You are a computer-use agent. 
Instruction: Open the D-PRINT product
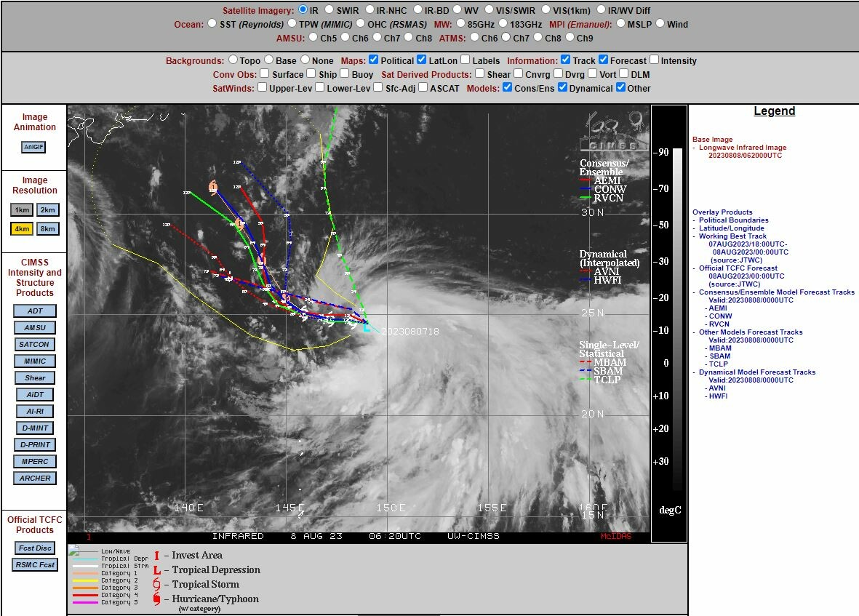(35, 444)
